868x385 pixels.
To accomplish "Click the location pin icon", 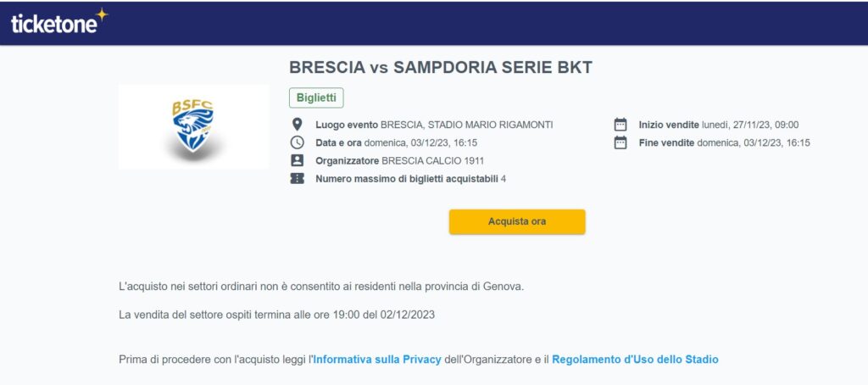I will click(298, 124).
